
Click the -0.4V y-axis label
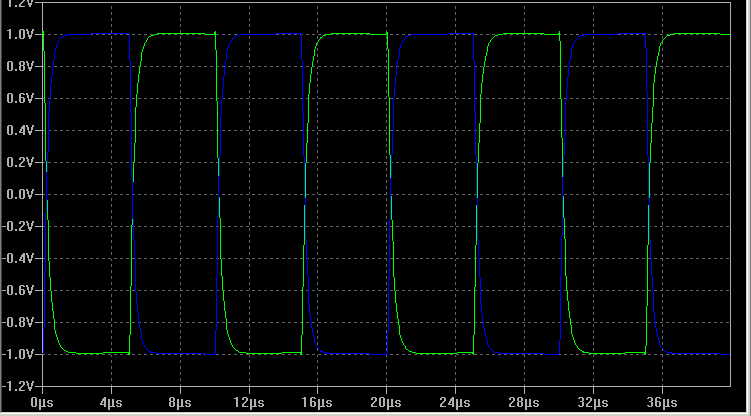point(18,259)
